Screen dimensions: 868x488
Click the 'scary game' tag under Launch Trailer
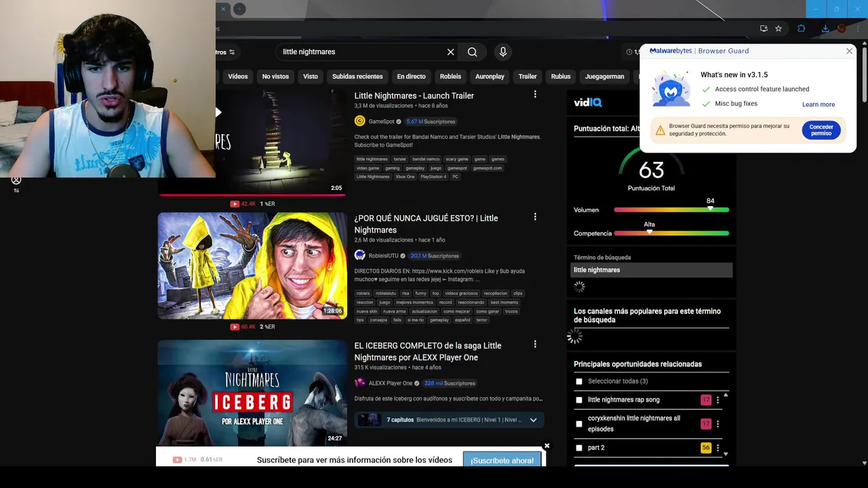tap(457, 159)
